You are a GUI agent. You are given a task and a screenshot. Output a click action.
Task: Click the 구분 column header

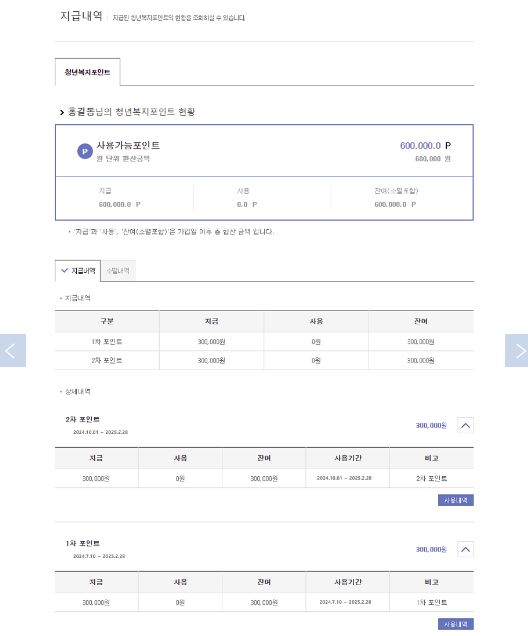[107, 321]
